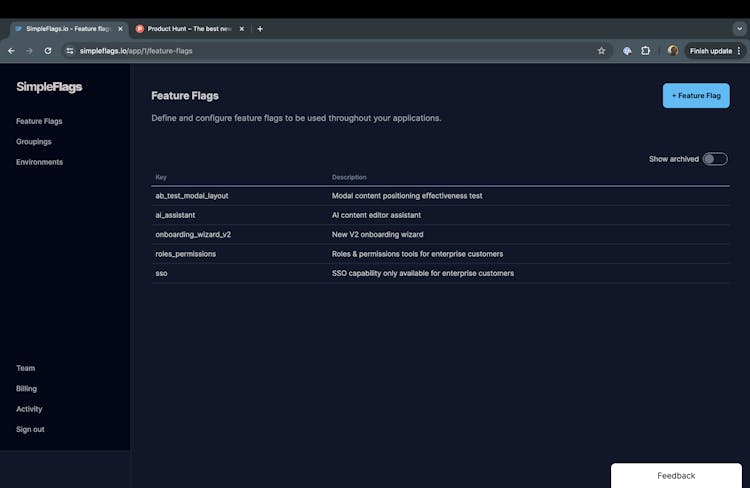The height and width of the screenshot is (488, 750).
Task: Click 'Modal content positioning effectiveness test' description
Action: (407, 196)
